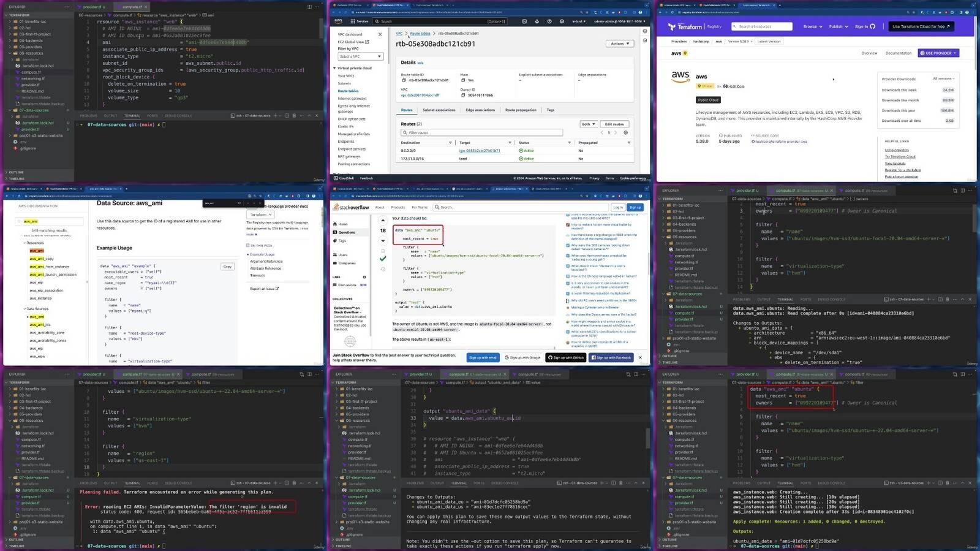
Task: Expand the Select a VPC filter
Action: click(361, 56)
